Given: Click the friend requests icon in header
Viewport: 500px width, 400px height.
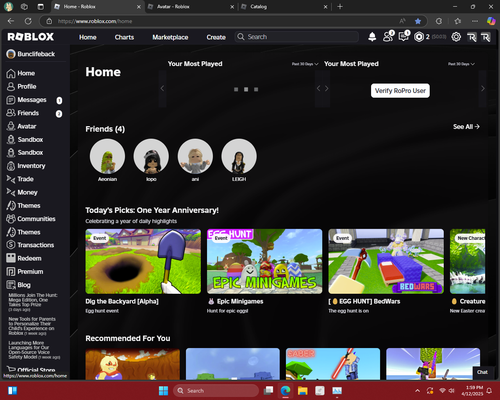Looking at the screenshot, I should point(388,36).
